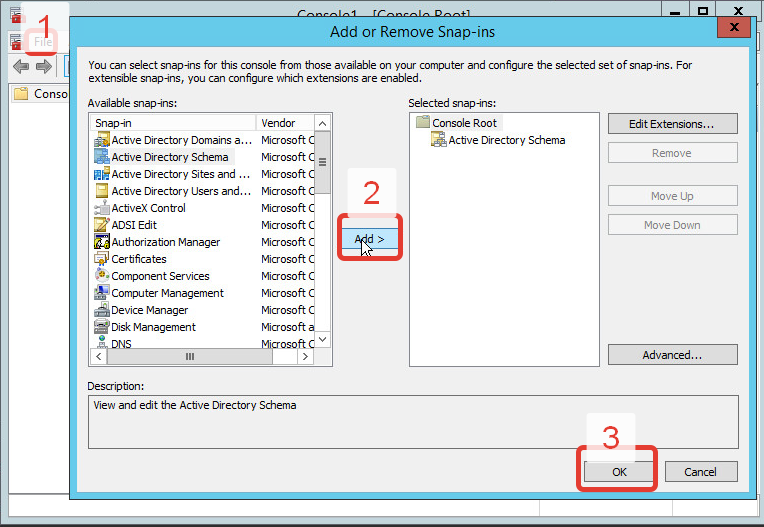Click the Certificates snap-in icon
This screenshot has width=764, height=527.
(x=102, y=259)
